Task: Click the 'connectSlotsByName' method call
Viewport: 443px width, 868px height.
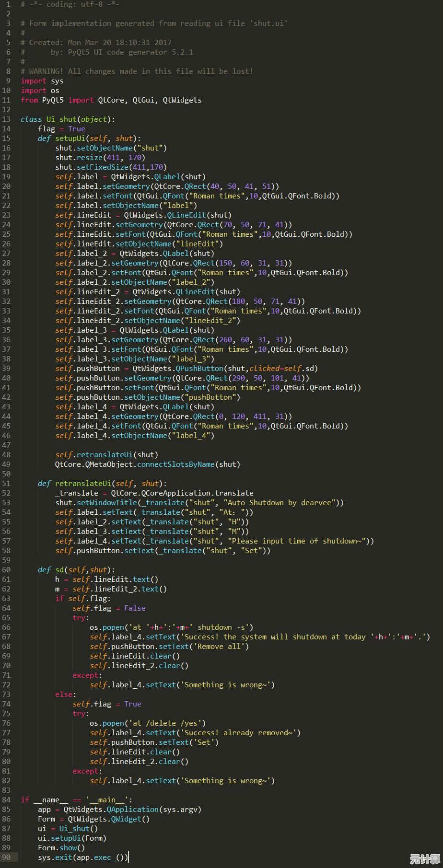Action: click(175, 464)
